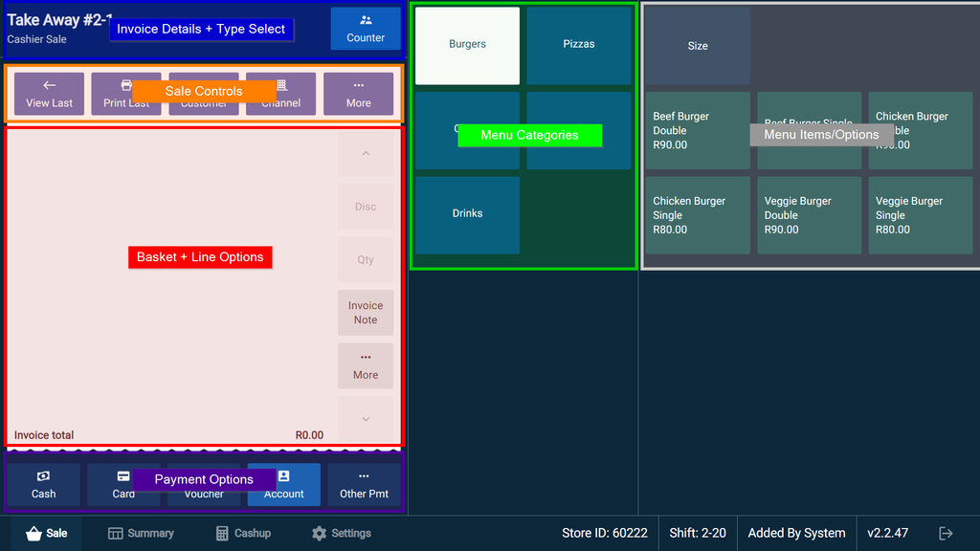Click the Cashier Sale subtitle
980x551 pixels.
(x=37, y=39)
